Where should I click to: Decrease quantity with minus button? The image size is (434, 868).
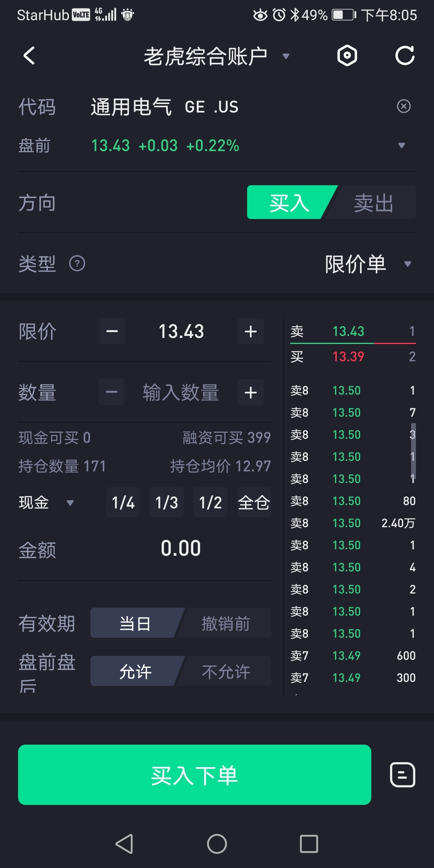tap(112, 392)
